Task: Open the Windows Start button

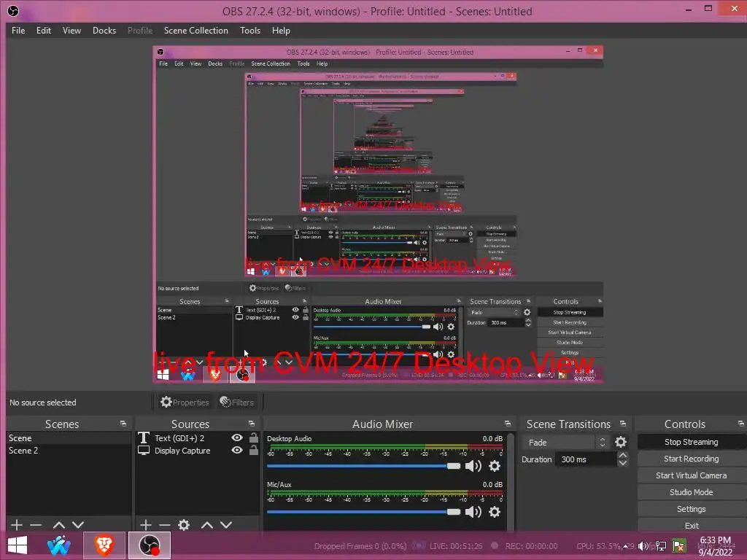Action: (x=18, y=545)
